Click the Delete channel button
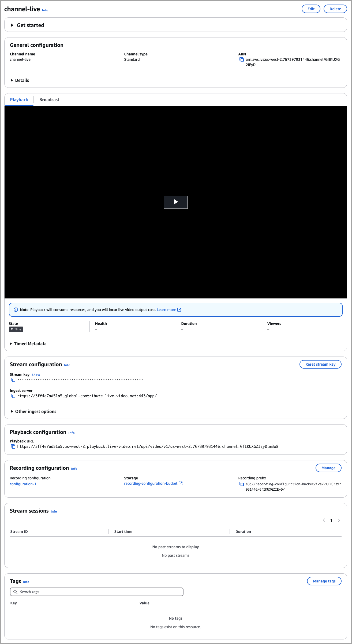The width and height of the screenshot is (352, 644). click(335, 9)
